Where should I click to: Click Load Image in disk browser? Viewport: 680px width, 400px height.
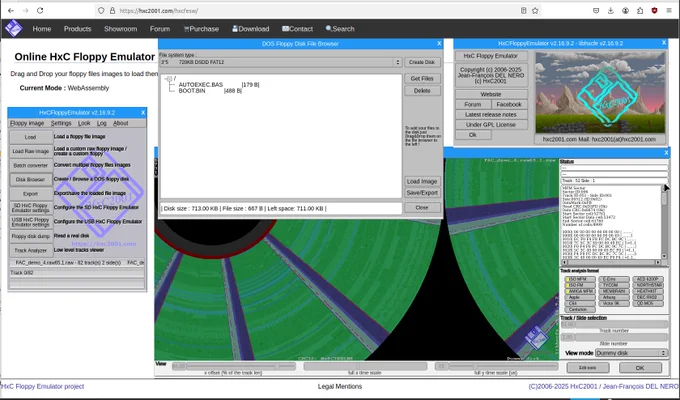[x=422, y=181]
